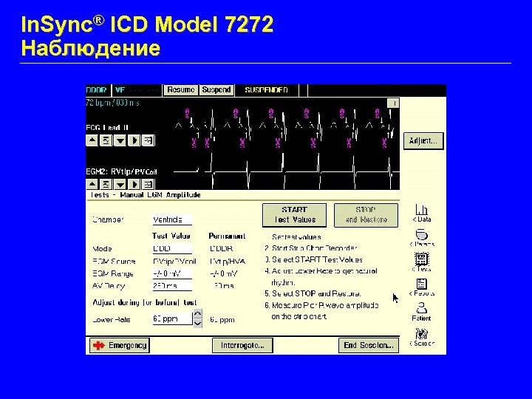Click the red Emergency button
532x399 pixels.
120,345
